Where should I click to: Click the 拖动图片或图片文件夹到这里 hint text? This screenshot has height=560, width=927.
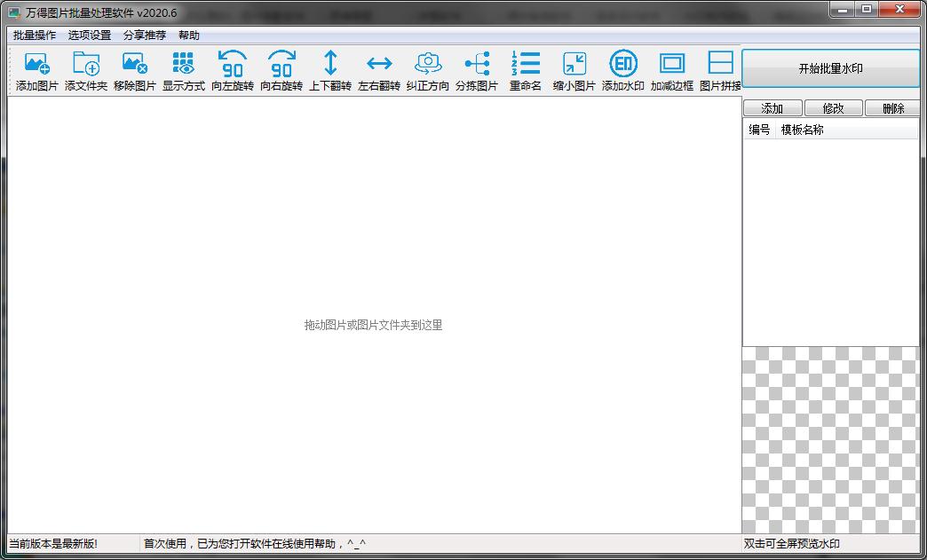coord(373,325)
